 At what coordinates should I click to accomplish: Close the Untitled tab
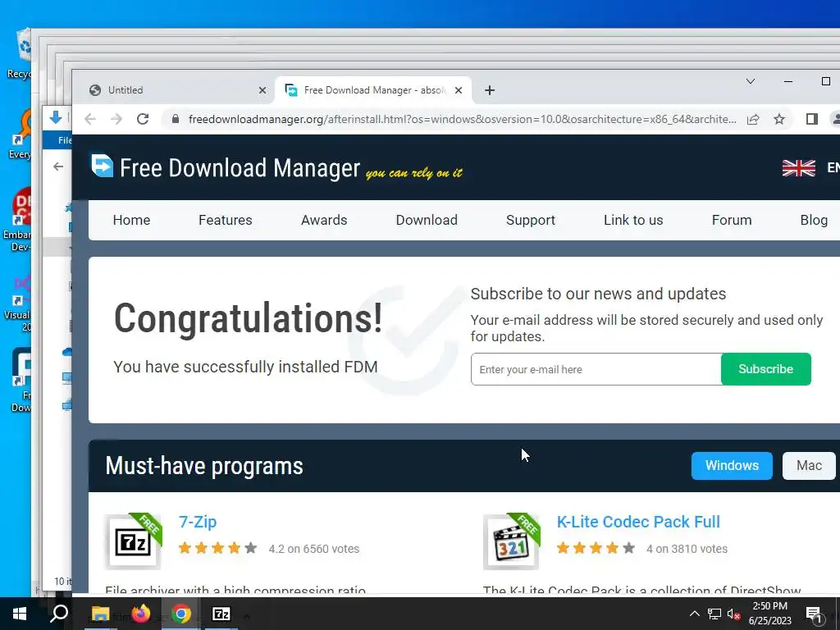click(262, 90)
